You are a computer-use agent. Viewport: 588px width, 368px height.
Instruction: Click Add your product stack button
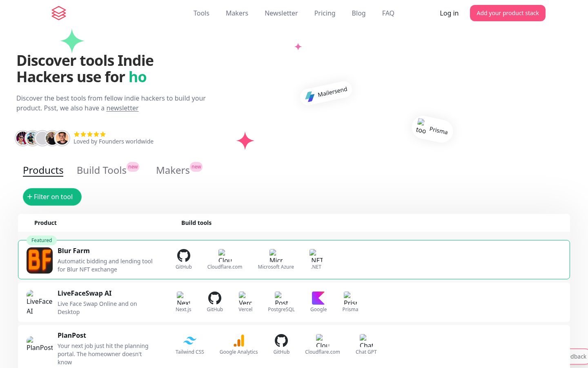coord(508,13)
